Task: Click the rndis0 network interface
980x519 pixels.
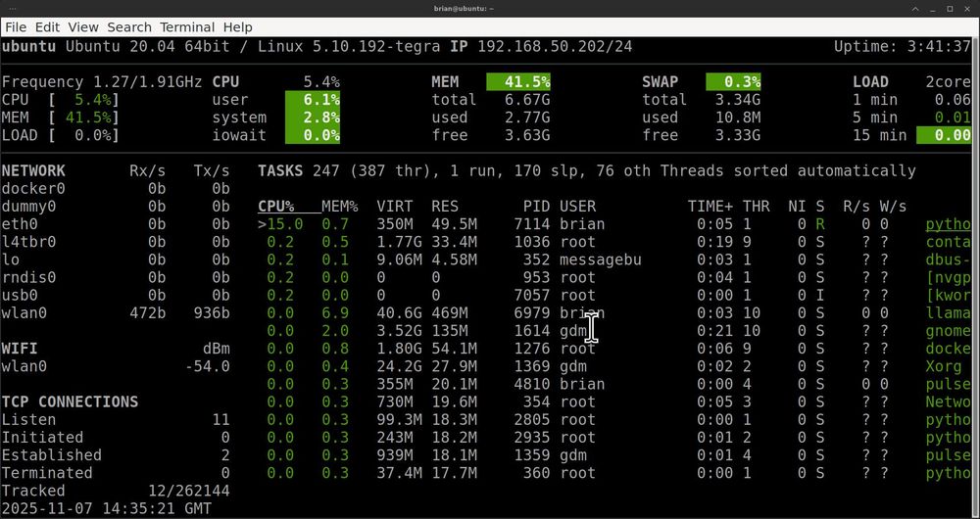Action: [29, 277]
